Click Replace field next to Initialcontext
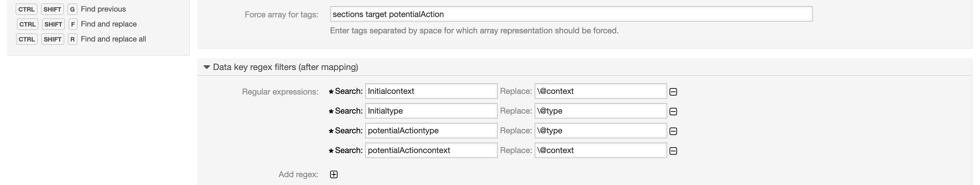 coord(600,91)
